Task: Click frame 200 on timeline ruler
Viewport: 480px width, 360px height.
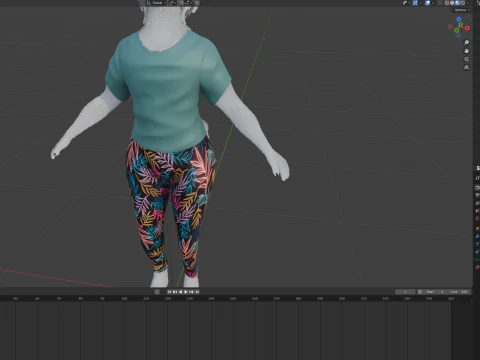Action: click(x=342, y=298)
